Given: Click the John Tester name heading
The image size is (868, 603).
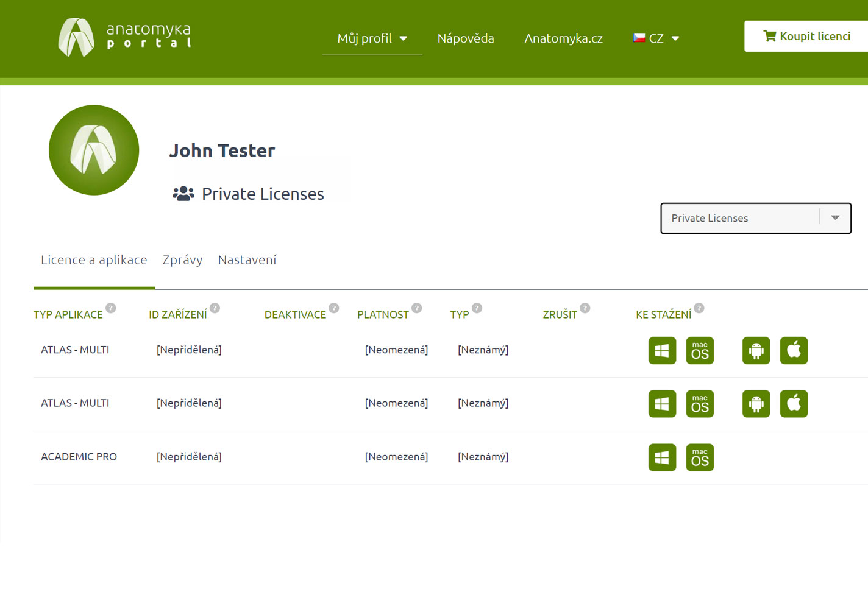Looking at the screenshot, I should 222,150.
